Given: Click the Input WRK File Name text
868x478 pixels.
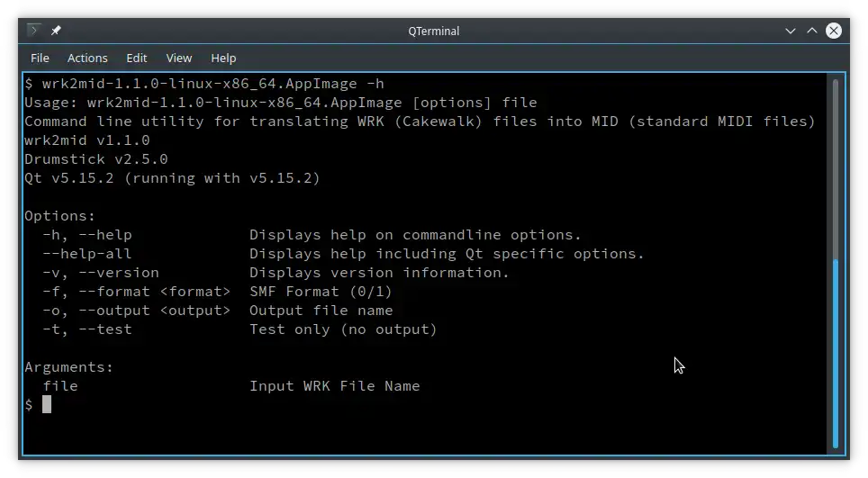Looking at the screenshot, I should (334, 386).
